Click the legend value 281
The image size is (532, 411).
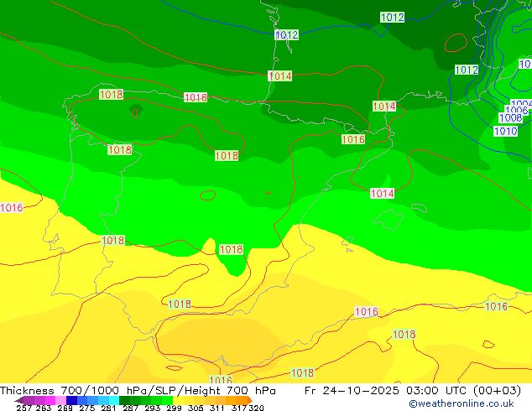coord(108,408)
